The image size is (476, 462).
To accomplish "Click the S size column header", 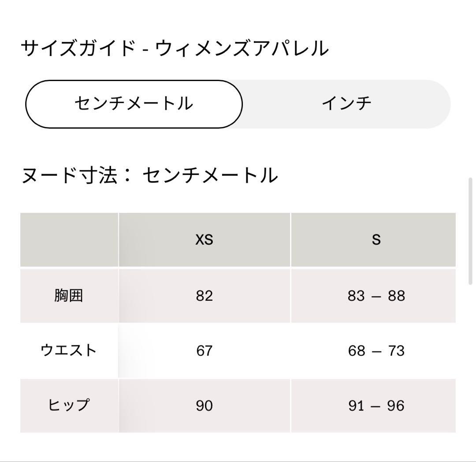I will click(x=376, y=240).
